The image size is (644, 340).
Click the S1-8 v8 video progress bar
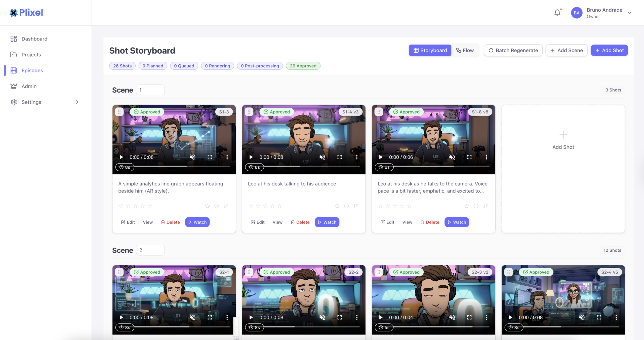(x=441, y=166)
